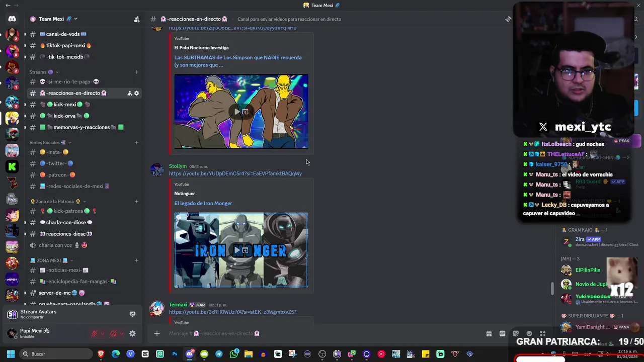Click message input field for reacciones-en-directo

coord(322,333)
